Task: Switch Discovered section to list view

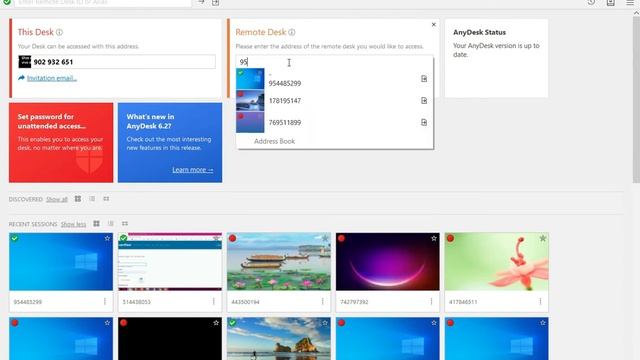Action: [92, 199]
